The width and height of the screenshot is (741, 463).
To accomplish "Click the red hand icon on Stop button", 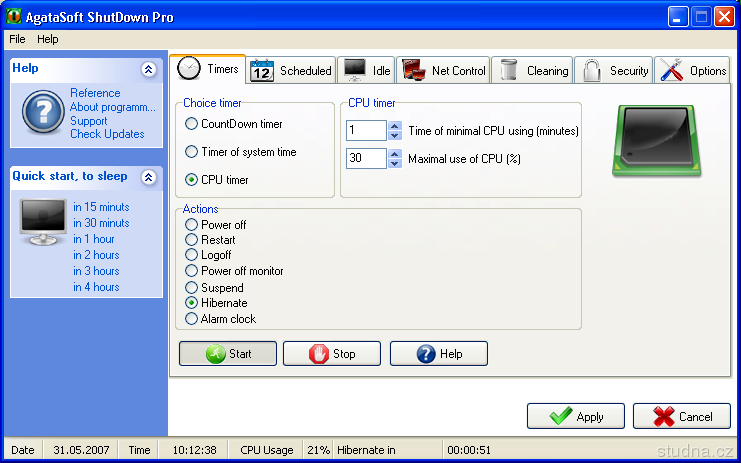I will [x=319, y=354].
